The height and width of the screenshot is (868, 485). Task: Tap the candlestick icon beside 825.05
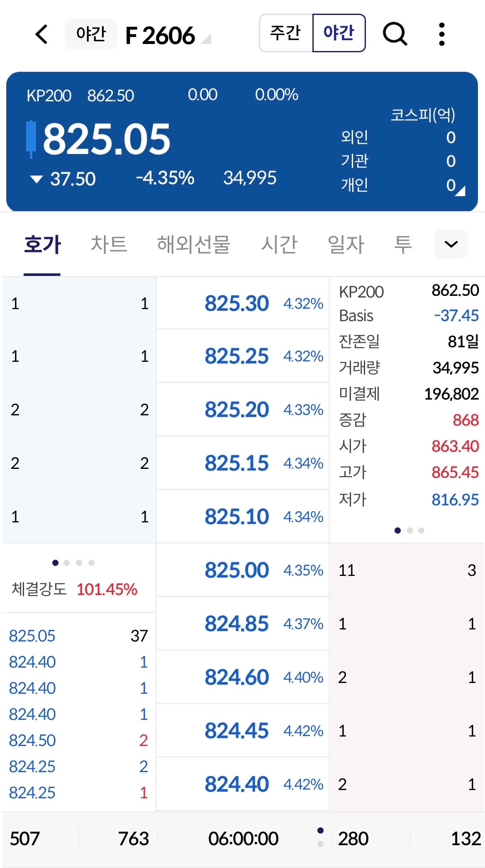coord(31,139)
